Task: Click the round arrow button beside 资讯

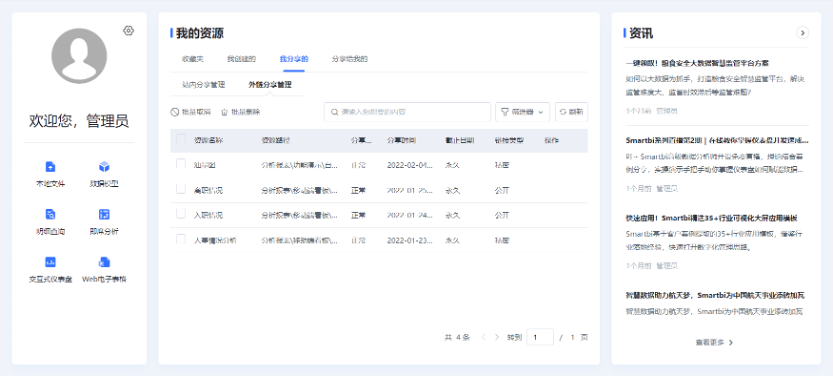Action: [802, 33]
